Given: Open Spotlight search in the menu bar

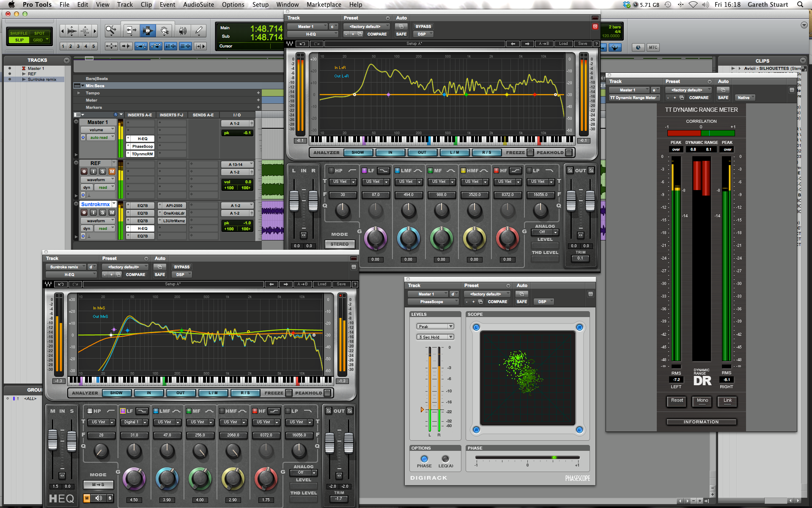Looking at the screenshot, I should pos(800,5).
